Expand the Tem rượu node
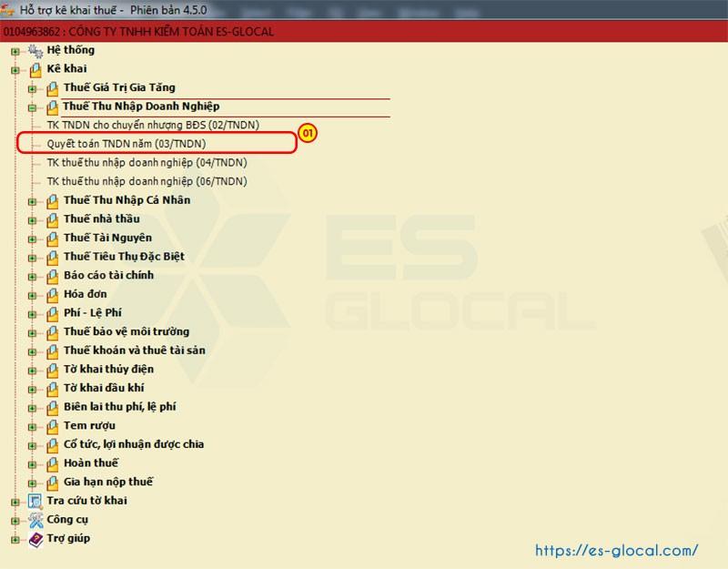 pyautogui.click(x=32, y=427)
